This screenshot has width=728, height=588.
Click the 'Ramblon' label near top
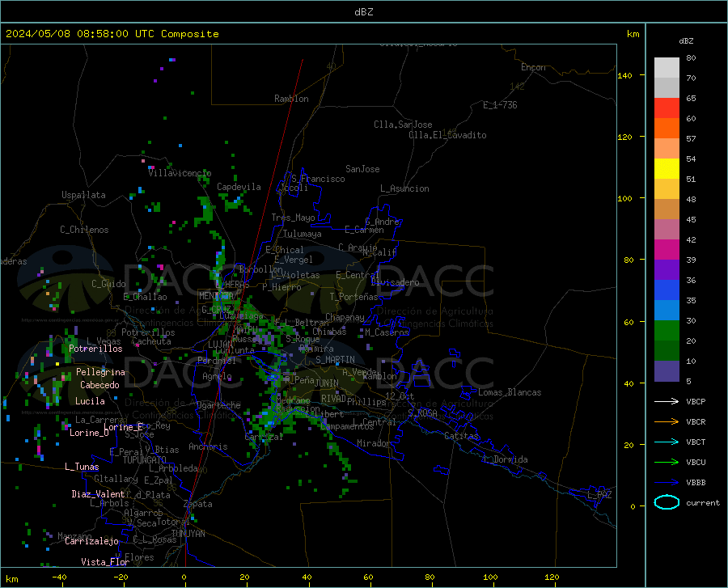click(291, 99)
